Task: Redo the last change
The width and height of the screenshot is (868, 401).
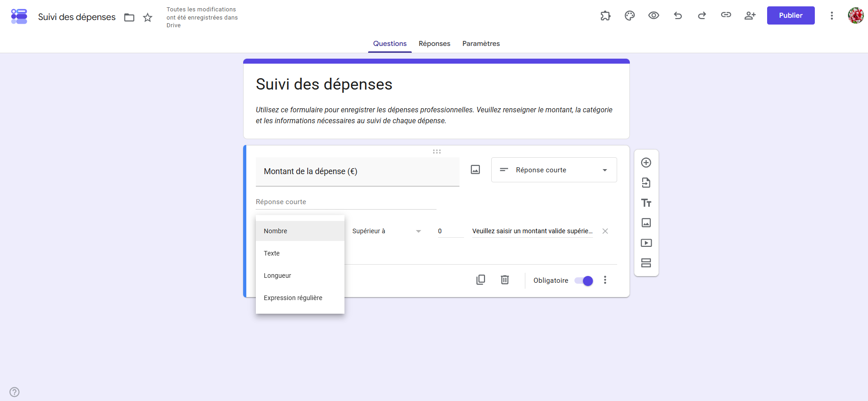Action: (702, 15)
